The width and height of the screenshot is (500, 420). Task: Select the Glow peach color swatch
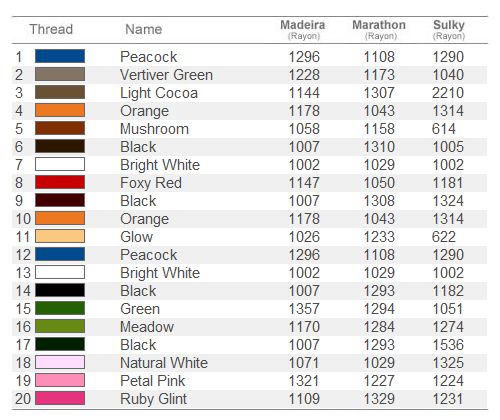(x=60, y=236)
